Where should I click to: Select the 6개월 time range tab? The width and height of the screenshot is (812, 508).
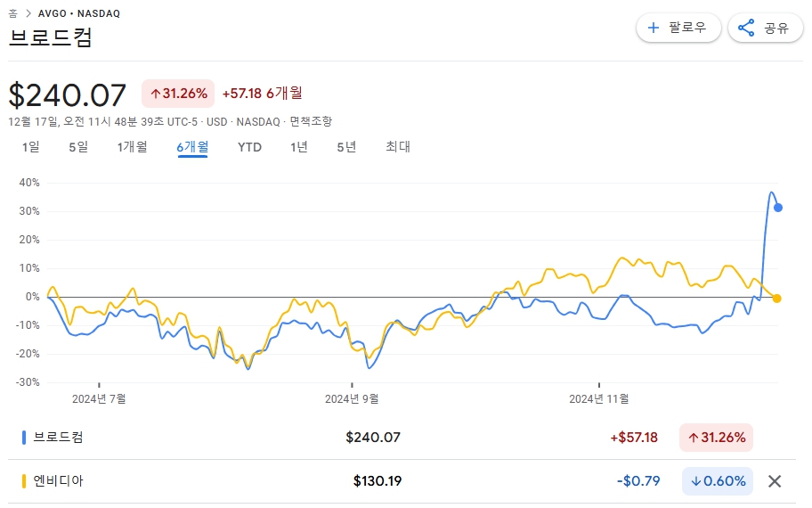coord(192,147)
